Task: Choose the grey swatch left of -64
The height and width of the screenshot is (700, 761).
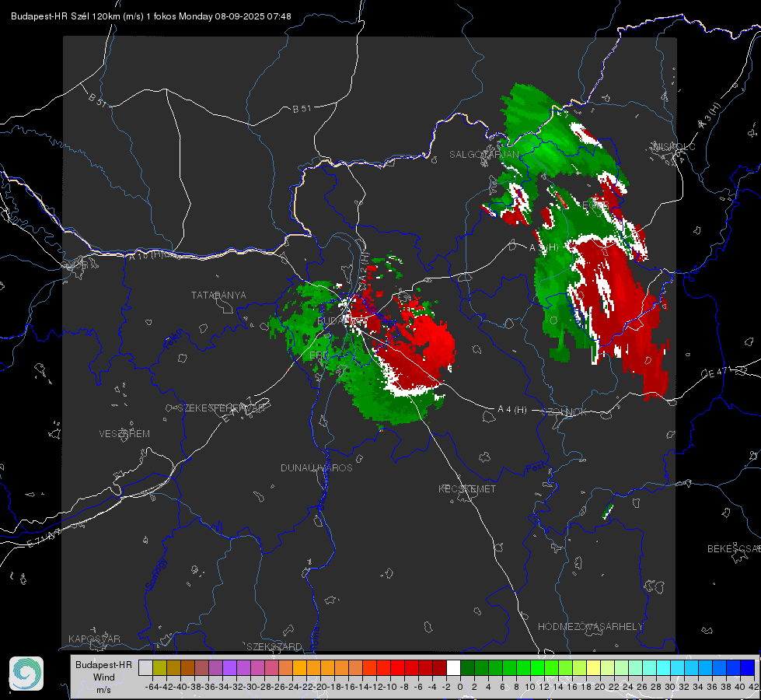Action: tap(145, 668)
